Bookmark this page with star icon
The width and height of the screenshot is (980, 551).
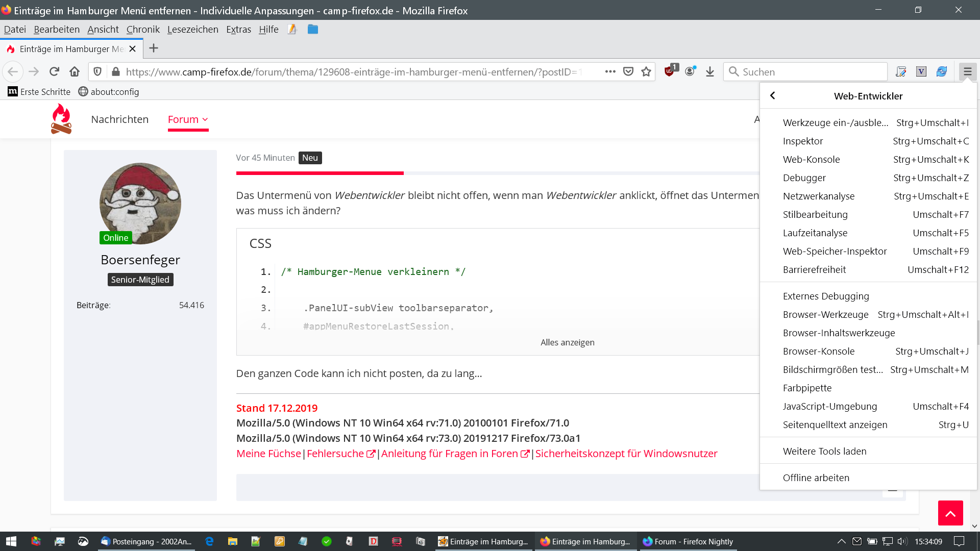tap(646, 71)
